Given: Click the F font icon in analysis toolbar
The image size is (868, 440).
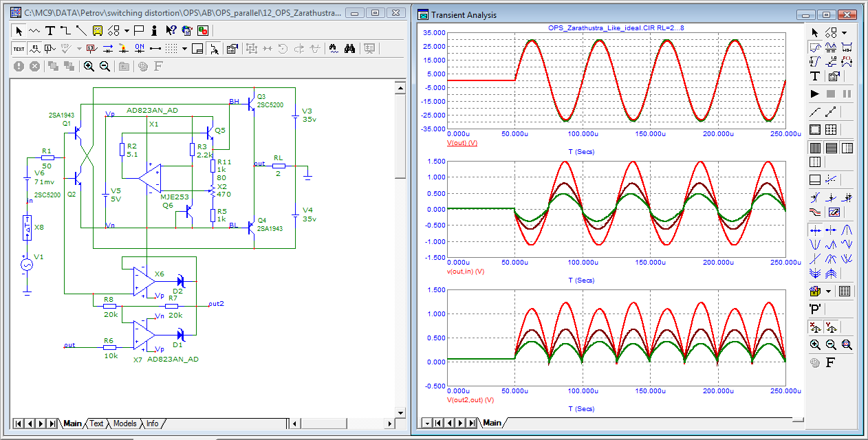Looking at the screenshot, I should pyautogui.click(x=831, y=362).
